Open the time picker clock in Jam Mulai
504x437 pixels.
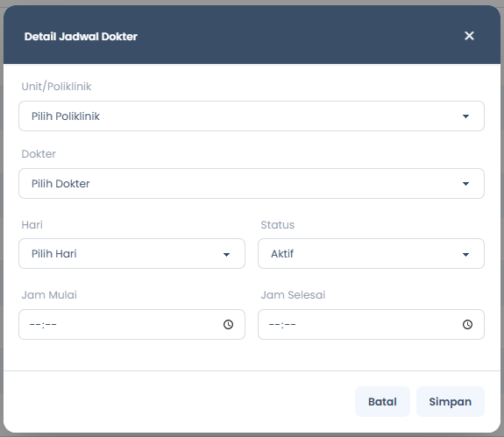[228, 324]
